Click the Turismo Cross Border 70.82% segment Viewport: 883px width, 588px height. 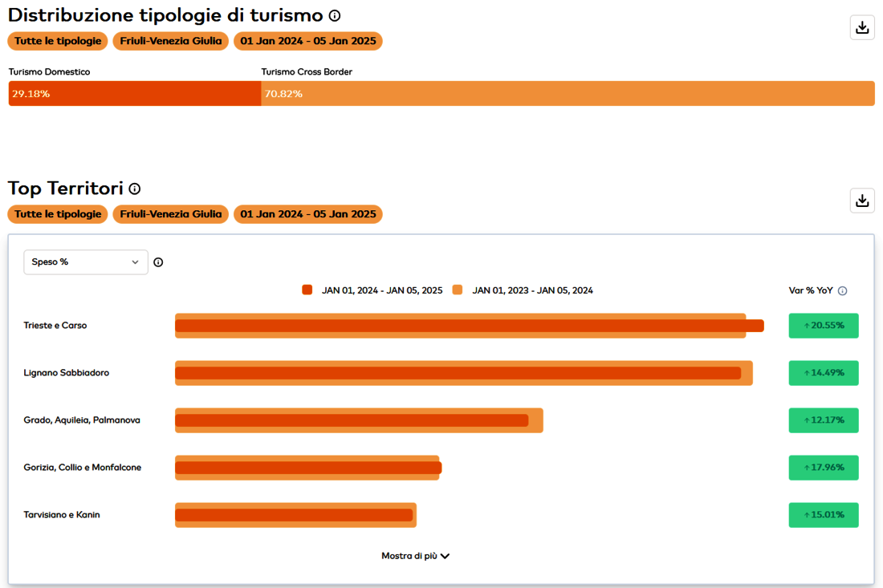[567, 94]
